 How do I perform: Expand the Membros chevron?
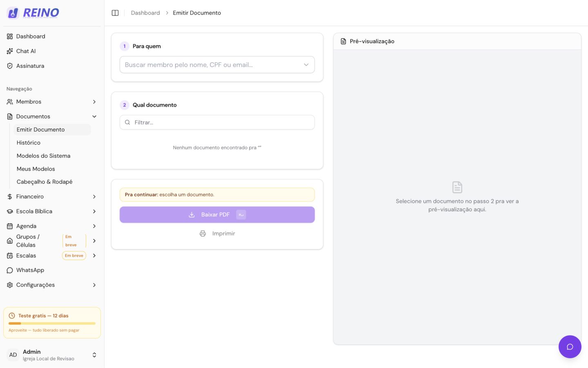tap(94, 102)
